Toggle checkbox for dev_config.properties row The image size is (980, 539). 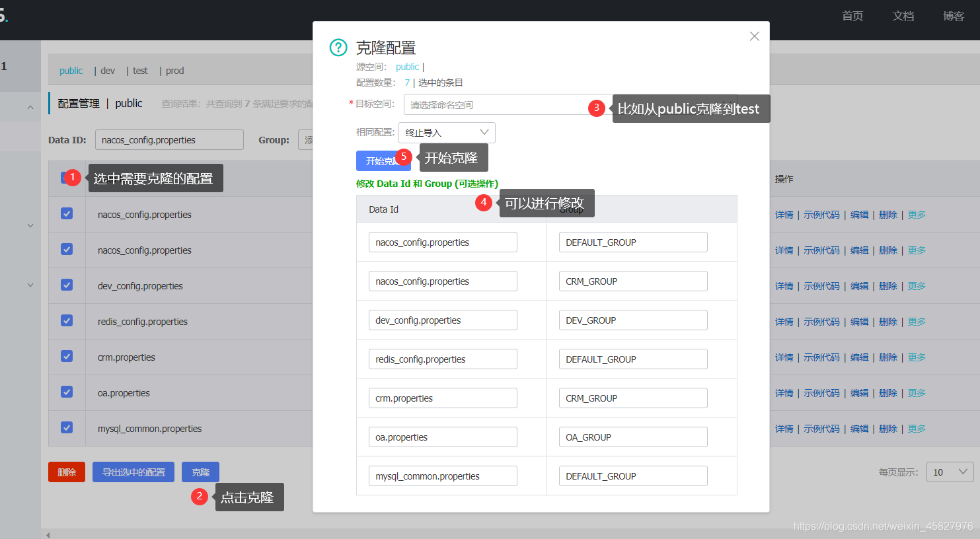[x=67, y=285]
